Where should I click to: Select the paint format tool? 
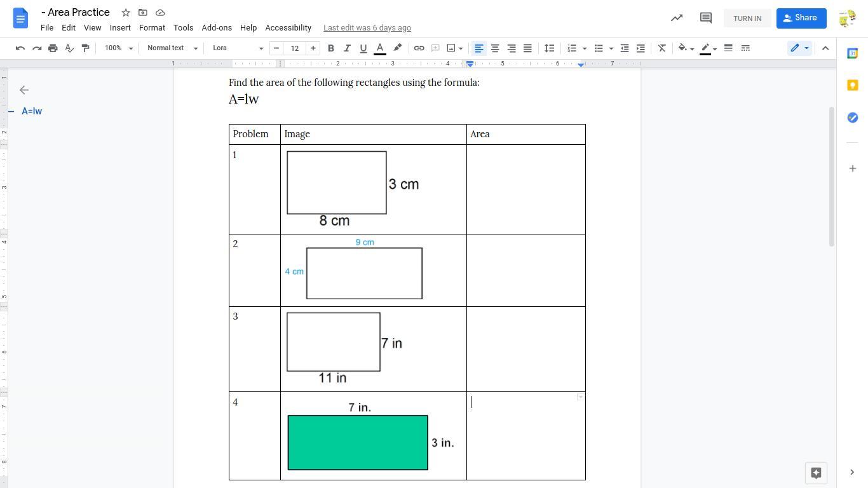86,48
